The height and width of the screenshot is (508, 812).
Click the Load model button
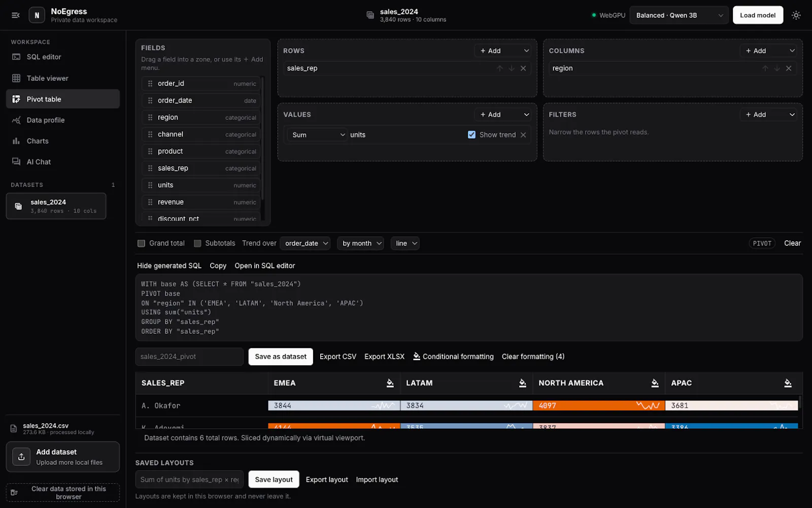[x=758, y=15]
